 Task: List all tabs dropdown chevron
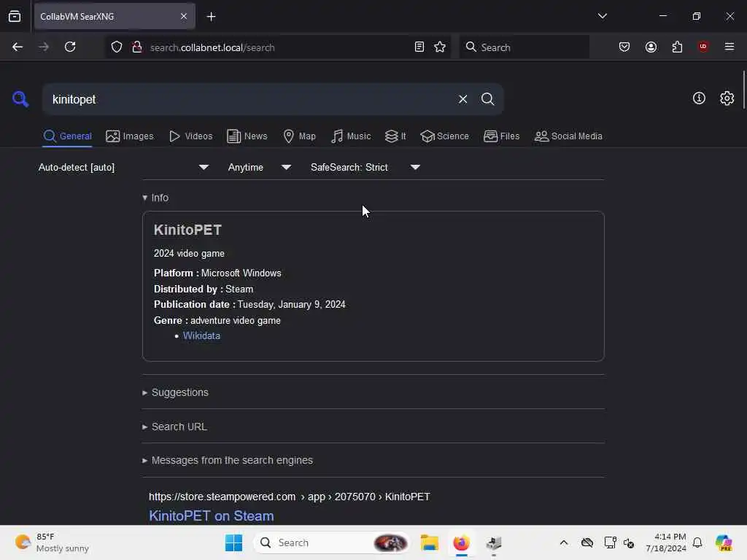[x=602, y=16]
